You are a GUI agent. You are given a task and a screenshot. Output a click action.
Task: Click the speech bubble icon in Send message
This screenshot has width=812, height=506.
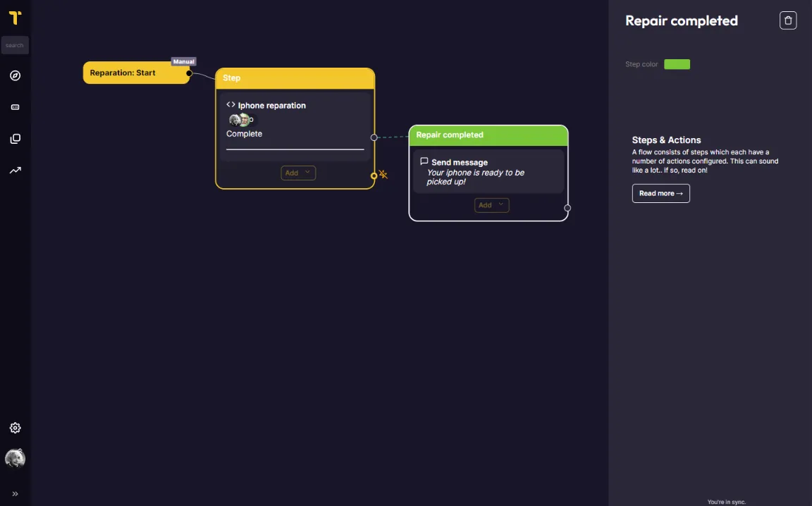[424, 161]
